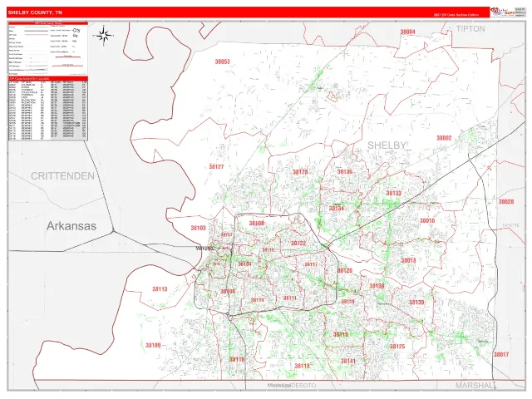
Task: Select ZIP code 38115
Action: [x=340, y=334]
